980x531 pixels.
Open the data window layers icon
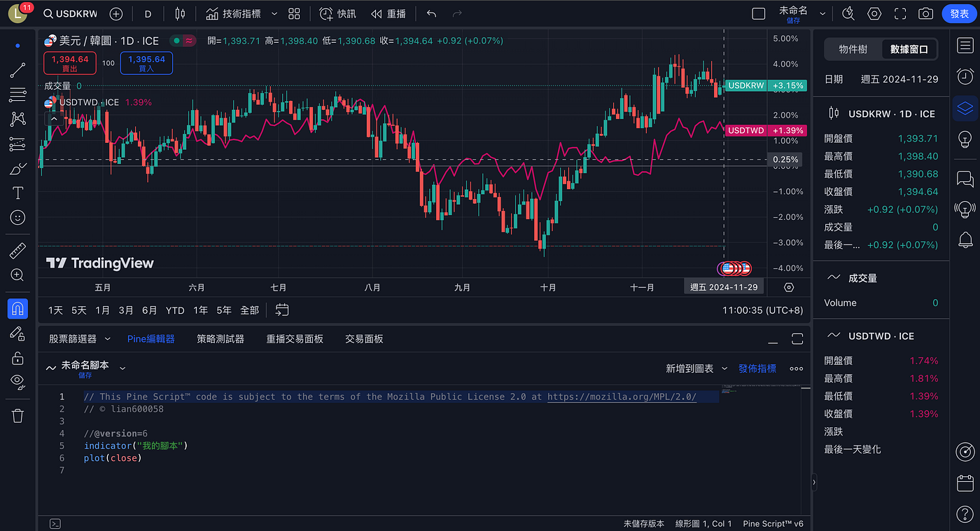(965, 109)
